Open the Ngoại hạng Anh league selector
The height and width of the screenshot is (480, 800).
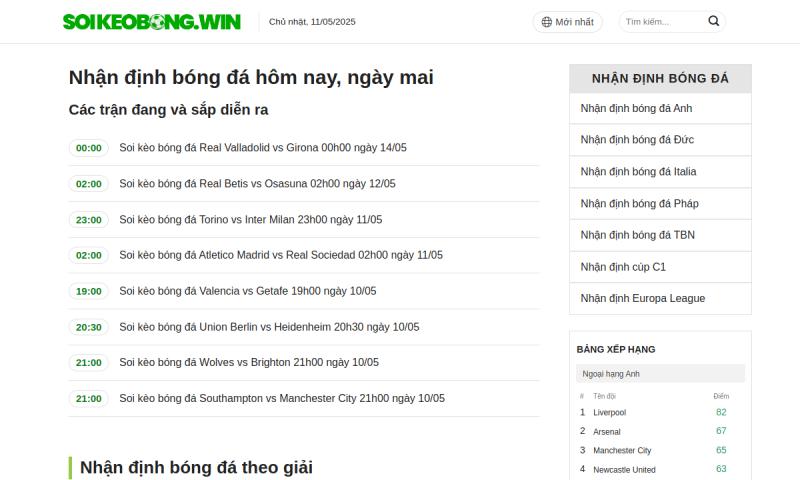(660, 374)
